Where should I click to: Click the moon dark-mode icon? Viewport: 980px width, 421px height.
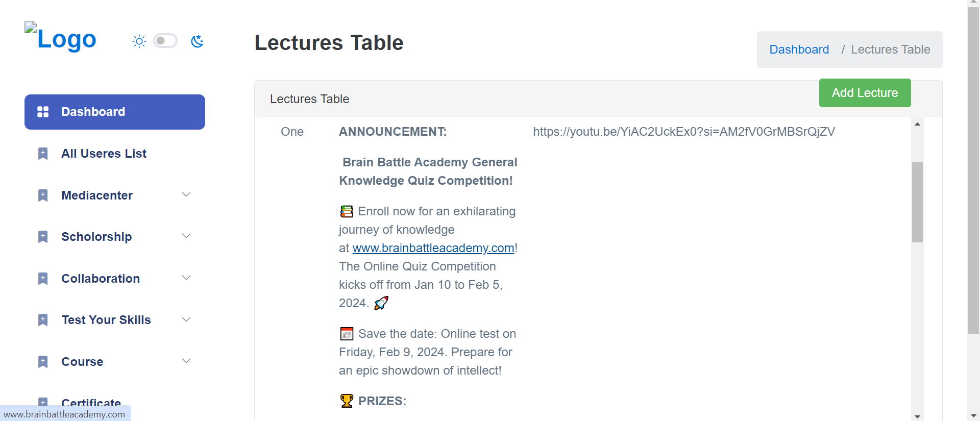197,41
